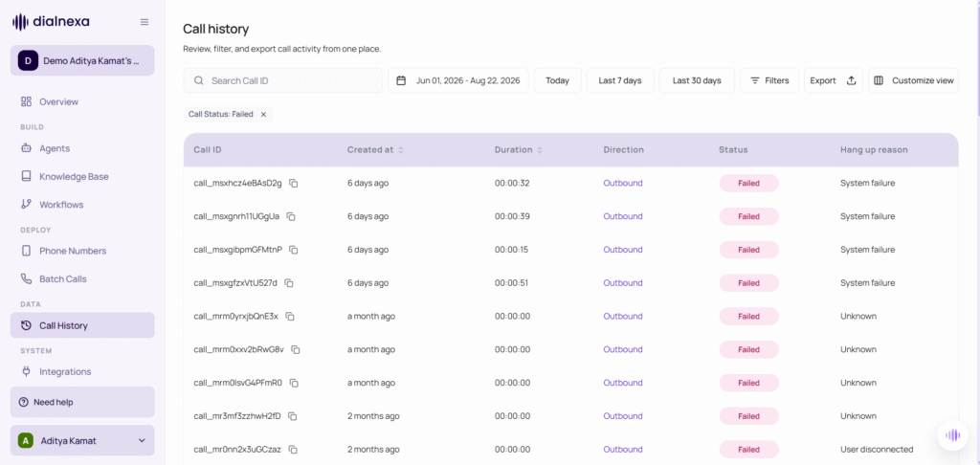Copy call ID call_msxgibpmGFMtnP
The width and height of the screenshot is (980, 465).
pos(293,250)
